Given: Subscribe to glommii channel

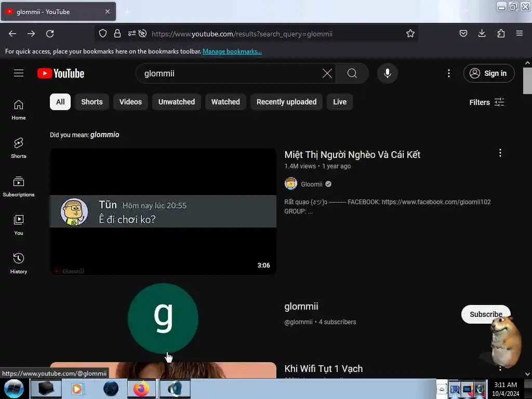Looking at the screenshot, I should coord(486,314).
